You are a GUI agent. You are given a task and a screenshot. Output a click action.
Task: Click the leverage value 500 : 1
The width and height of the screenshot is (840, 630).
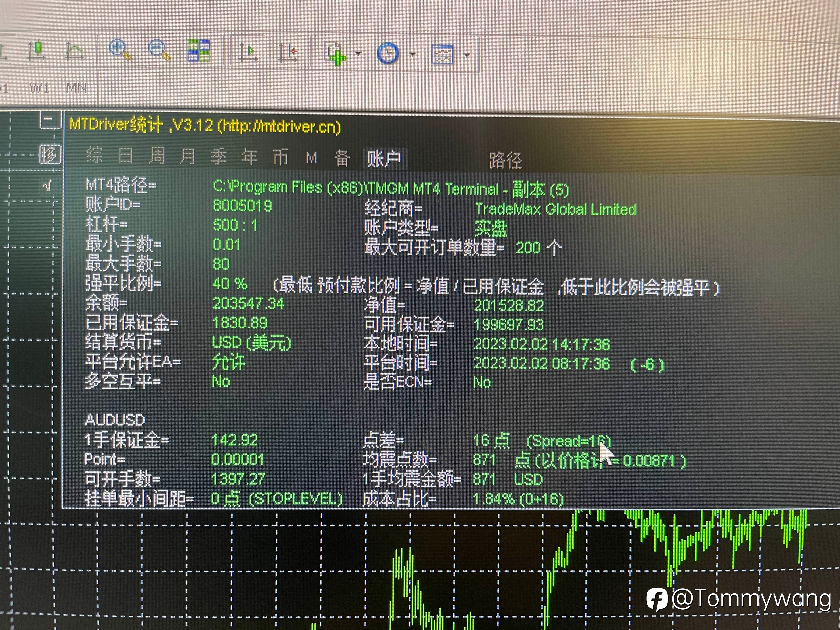click(x=235, y=225)
